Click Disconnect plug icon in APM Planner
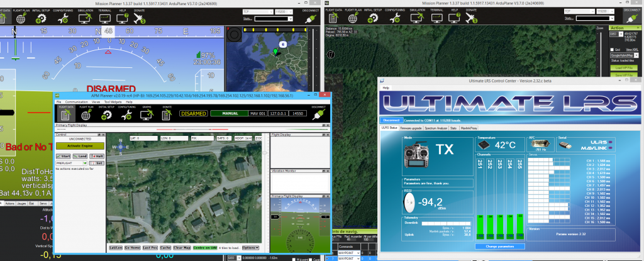The image size is (644, 261). (318, 113)
